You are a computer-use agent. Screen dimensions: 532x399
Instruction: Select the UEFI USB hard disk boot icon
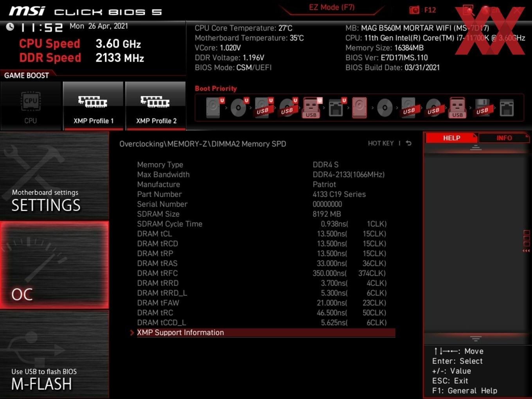pyautogui.click(x=264, y=108)
